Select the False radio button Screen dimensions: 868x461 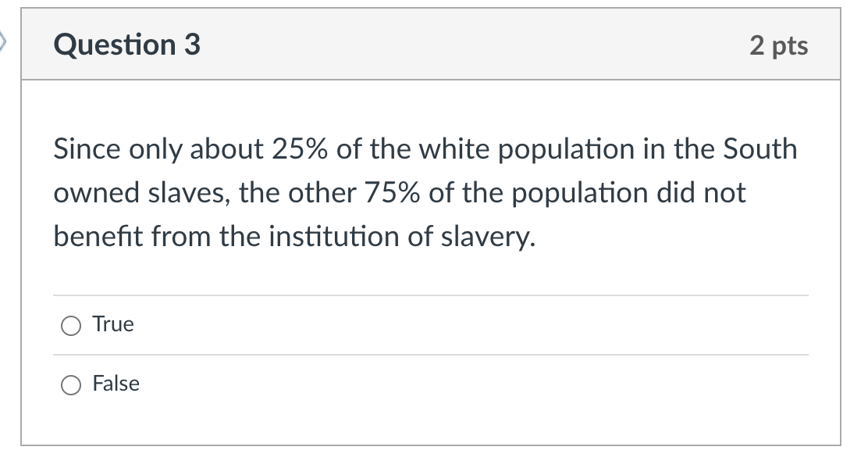(71, 384)
